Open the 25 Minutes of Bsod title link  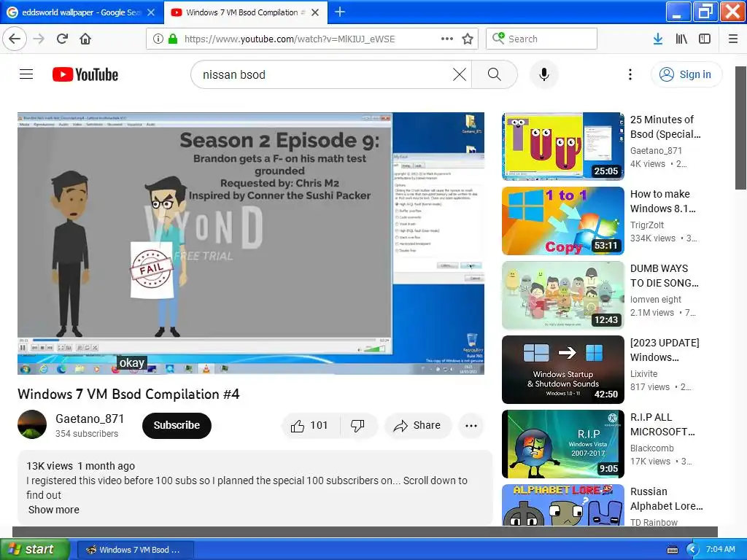[665, 127]
